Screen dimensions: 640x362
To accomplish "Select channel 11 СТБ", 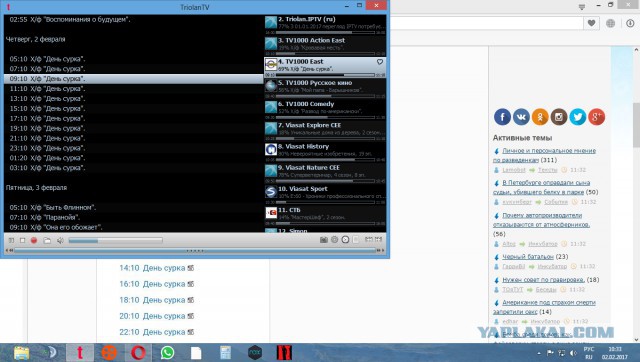I will [x=325, y=216].
